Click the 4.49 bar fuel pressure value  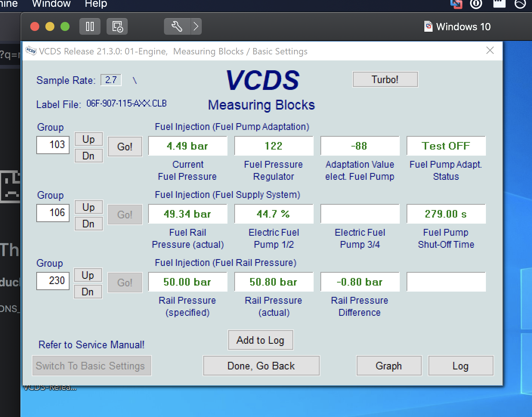click(x=188, y=146)
